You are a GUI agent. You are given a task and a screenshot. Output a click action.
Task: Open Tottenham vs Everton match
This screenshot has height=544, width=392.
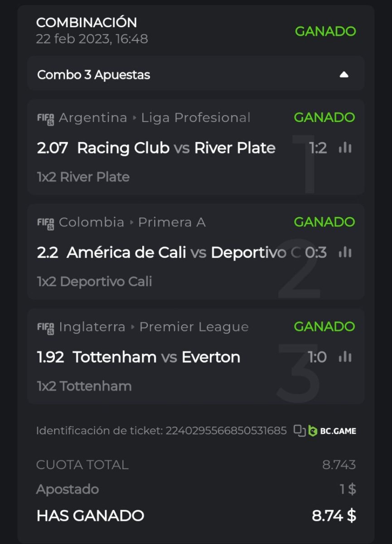tap(156, 357)
